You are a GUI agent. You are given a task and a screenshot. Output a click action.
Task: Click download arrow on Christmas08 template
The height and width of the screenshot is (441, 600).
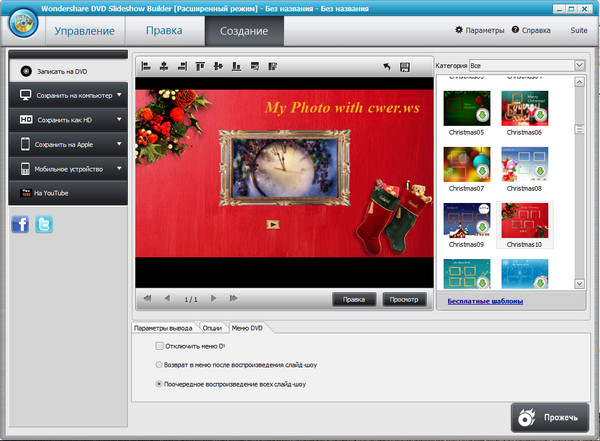point(540,171)
